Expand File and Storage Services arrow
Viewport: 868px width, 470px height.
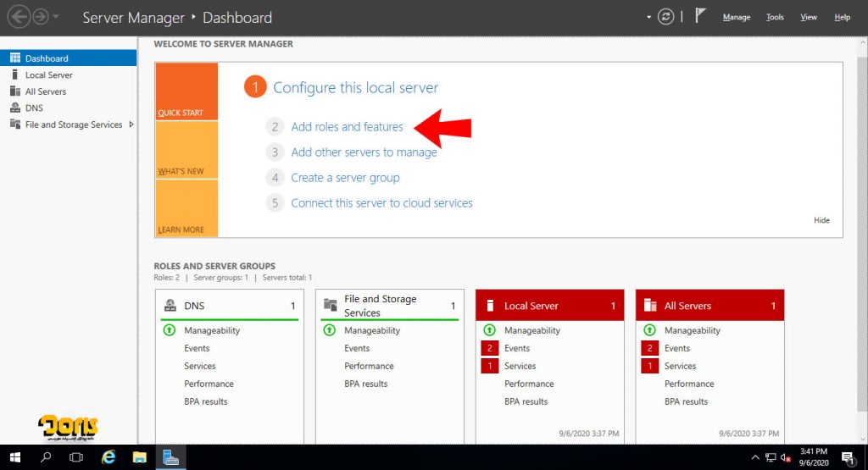tap(131, 124)
